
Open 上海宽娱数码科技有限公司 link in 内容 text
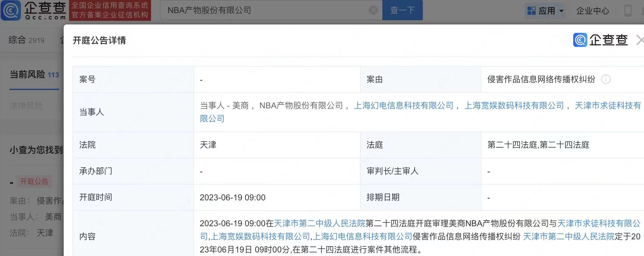tap(260, 236)
